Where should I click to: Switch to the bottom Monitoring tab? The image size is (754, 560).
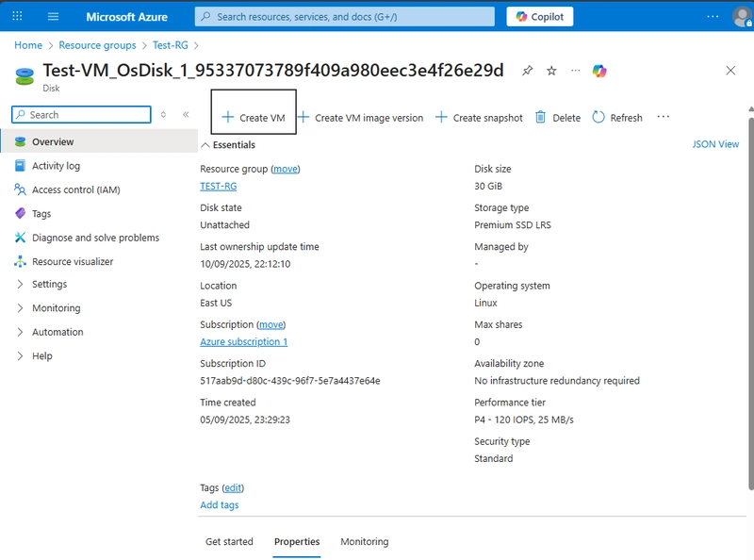pos(365,542)
